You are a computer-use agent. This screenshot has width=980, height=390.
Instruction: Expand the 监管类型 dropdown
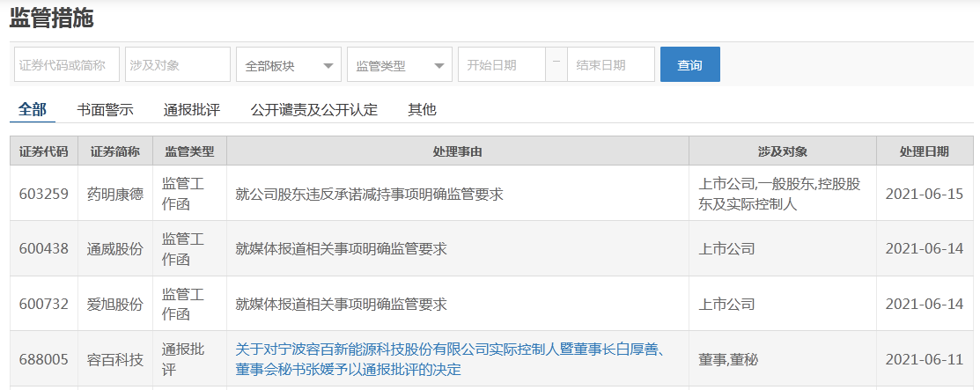click(x=400, y=64)
